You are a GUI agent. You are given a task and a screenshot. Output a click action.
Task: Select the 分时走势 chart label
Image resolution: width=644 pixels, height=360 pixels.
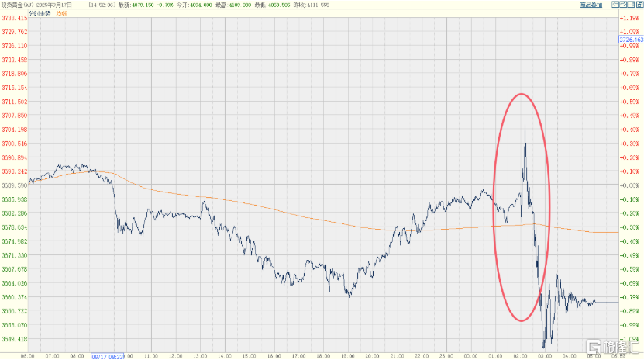coord(42,14)
